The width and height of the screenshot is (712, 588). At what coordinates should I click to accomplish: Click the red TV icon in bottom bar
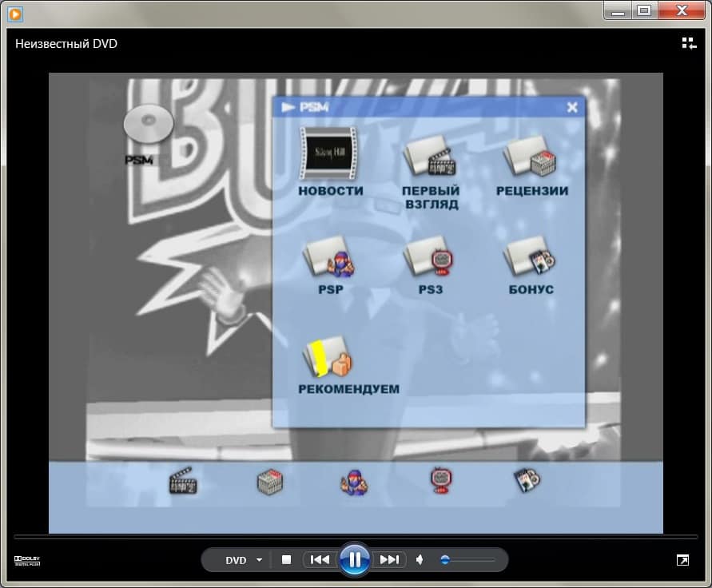click(x=441, y=480)
